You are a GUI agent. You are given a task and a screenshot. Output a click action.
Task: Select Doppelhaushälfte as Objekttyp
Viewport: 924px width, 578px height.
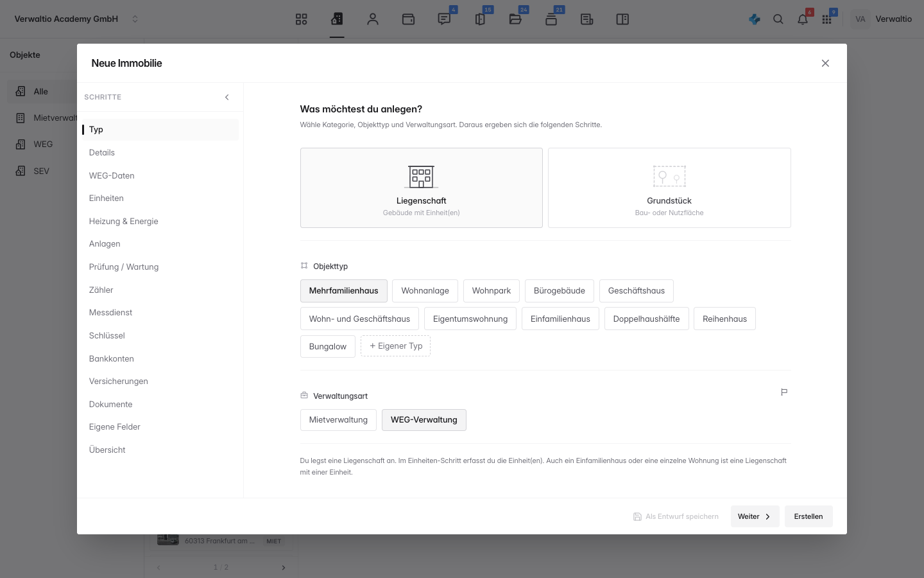click(646, 319)
